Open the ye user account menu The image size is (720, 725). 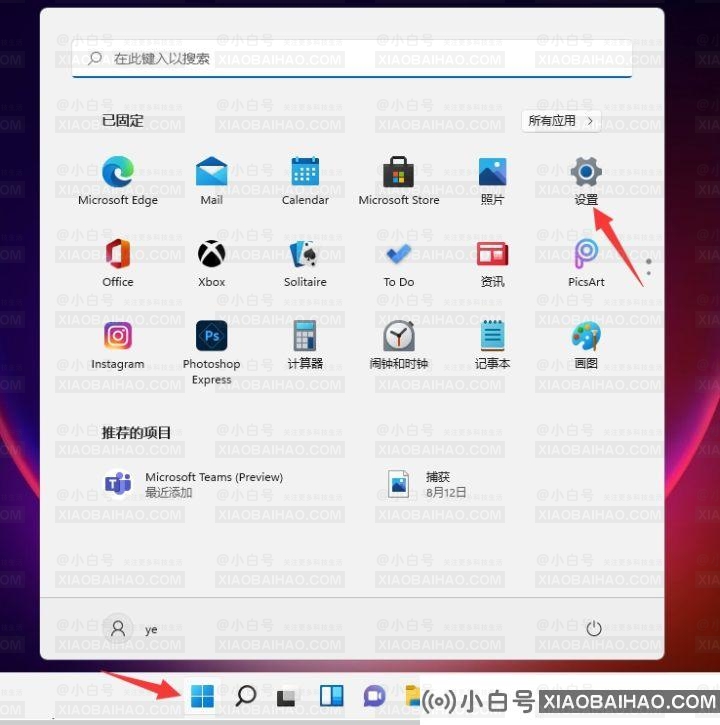130,629
